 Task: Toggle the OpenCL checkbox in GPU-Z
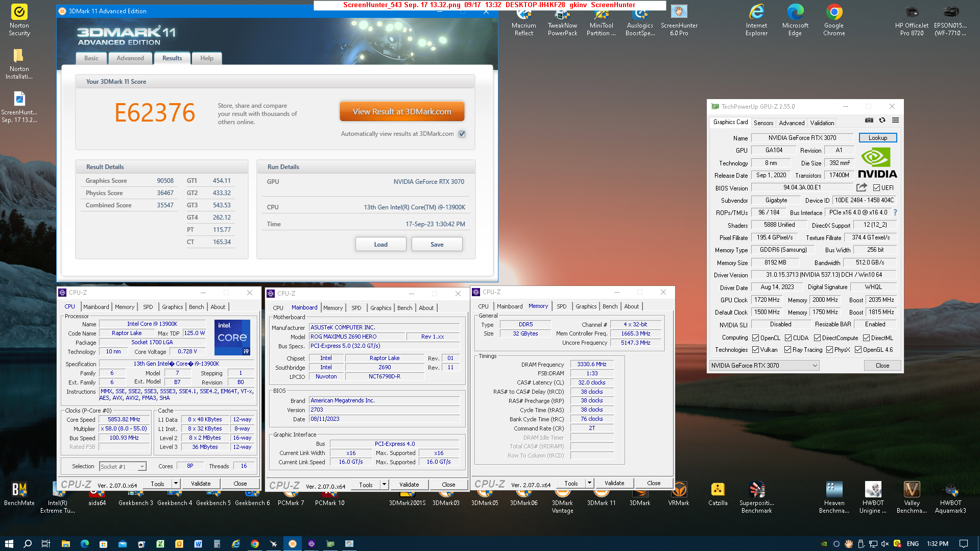(x=755, y=338)
